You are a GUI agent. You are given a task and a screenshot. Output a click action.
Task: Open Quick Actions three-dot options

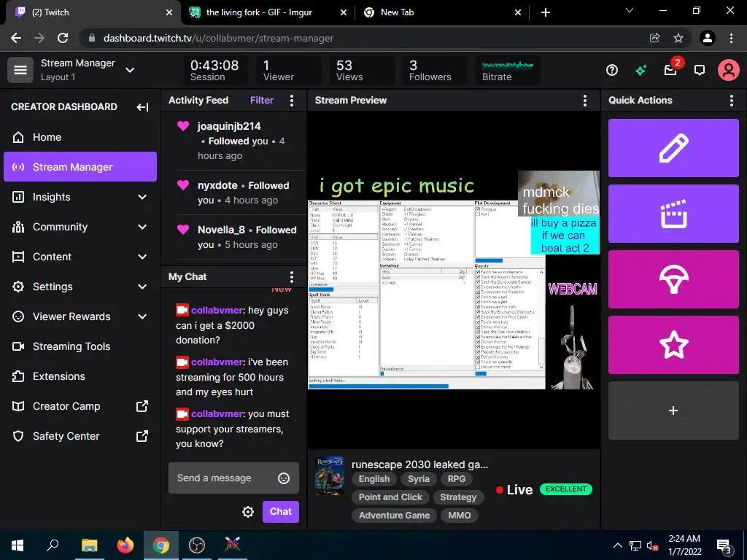pyautogui.click(x=731, y=101)
